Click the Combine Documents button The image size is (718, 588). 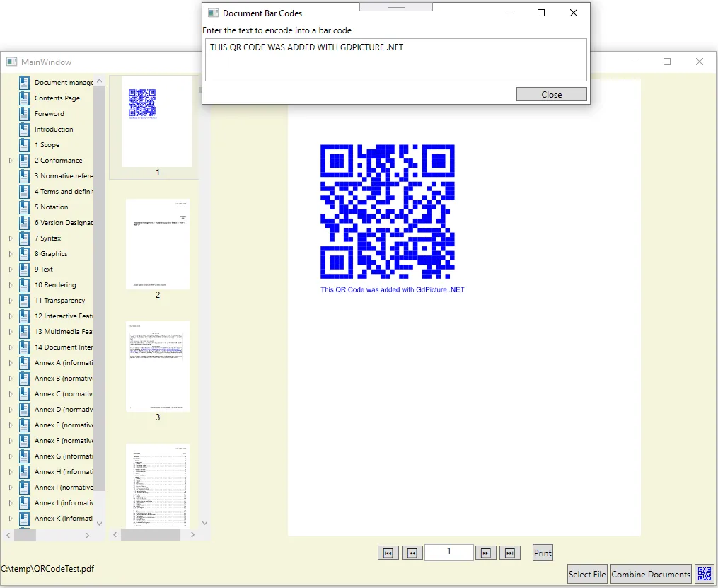(x=651, y=574)
